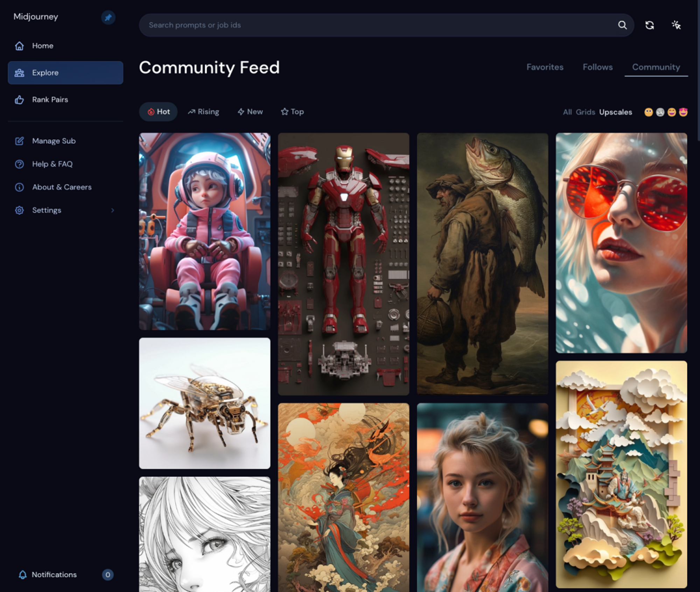Select the Grids filter option
The height and width of the screenshot is (592, 700).
pos(585,112)
